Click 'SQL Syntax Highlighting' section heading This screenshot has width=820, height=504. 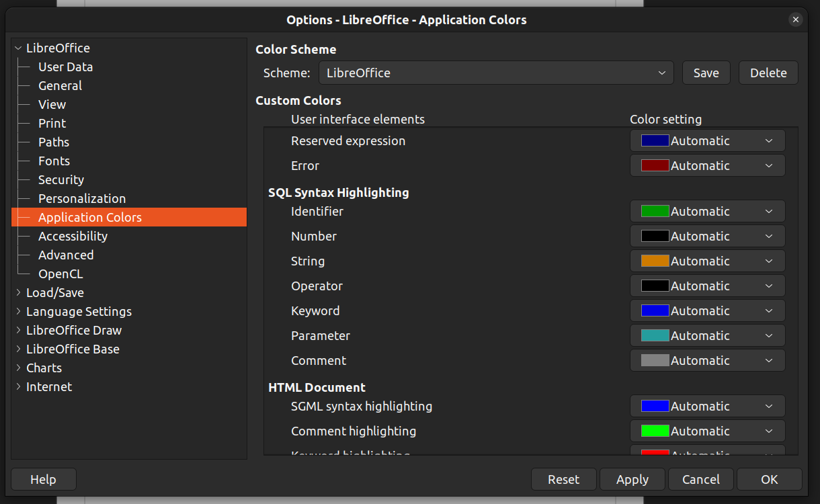(x=339, y=193)
